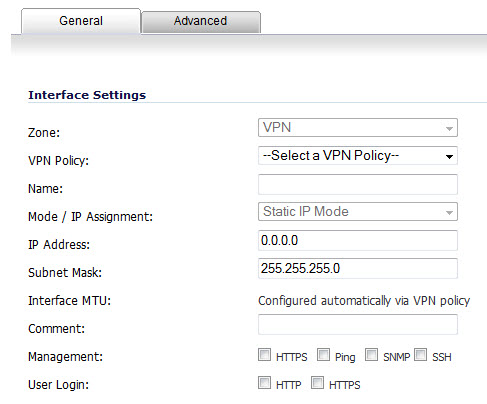
Task: Enable SSH management checkbox
Action: click(x=421, y=355)
